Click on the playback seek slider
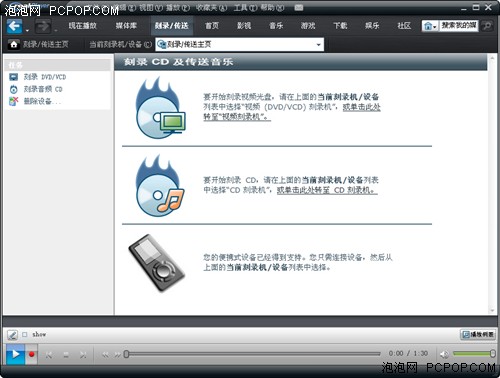This screenshot has height=378, width=500. [252, 354]
